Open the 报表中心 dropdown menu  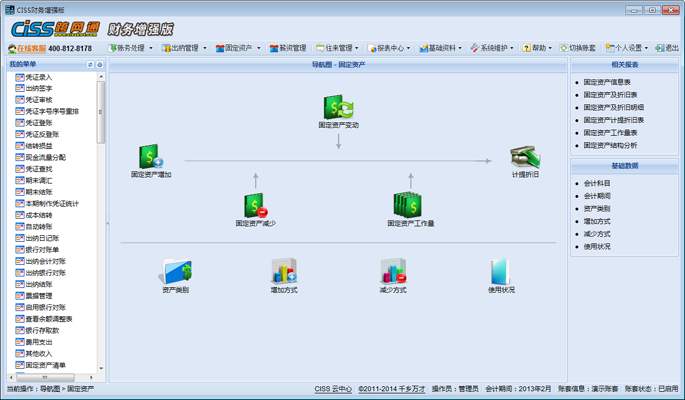(x=391, y=48)
